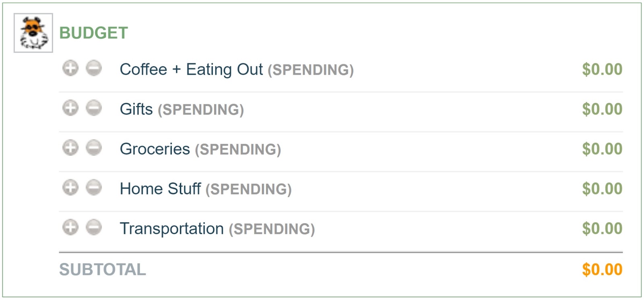Click minus icon for Coffee + Eating Out
The image size is (644, 300).
[x=94, y=68]
